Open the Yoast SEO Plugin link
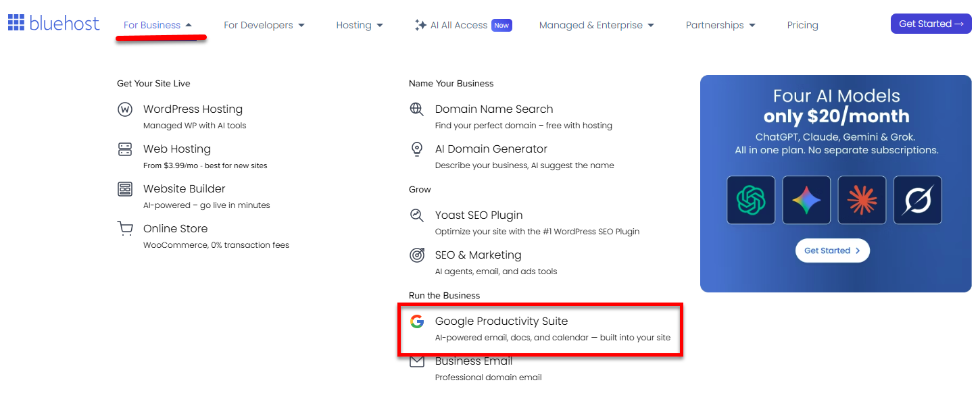 [479, 215]
